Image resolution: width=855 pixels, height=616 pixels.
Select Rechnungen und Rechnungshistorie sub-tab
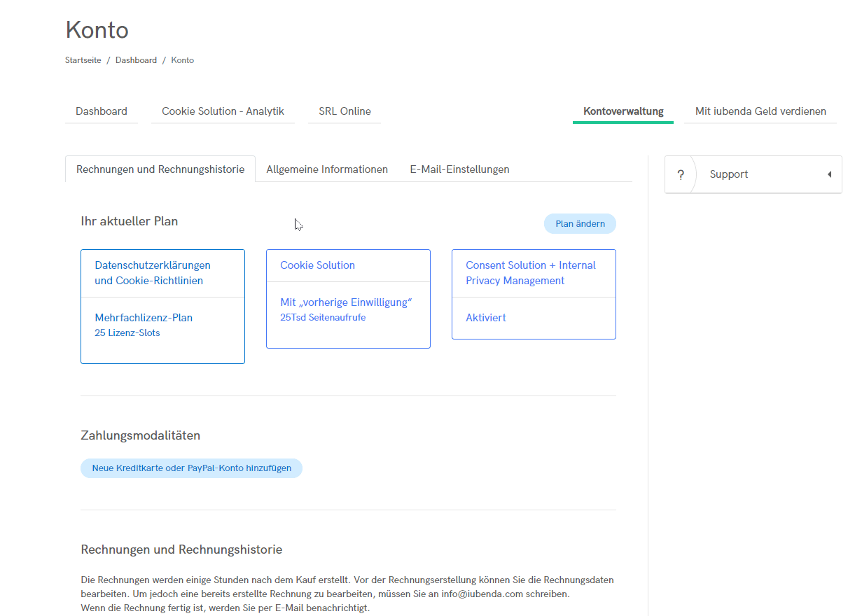tap(160, 169)
